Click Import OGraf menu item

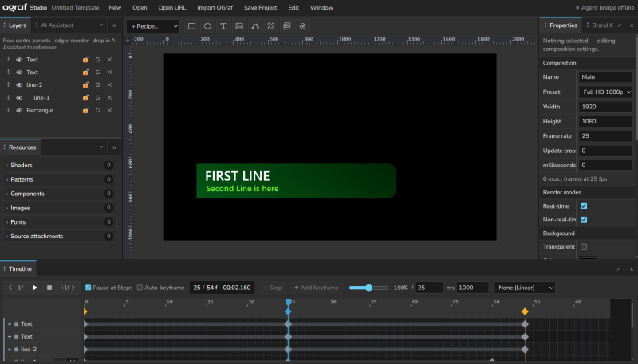215,8
